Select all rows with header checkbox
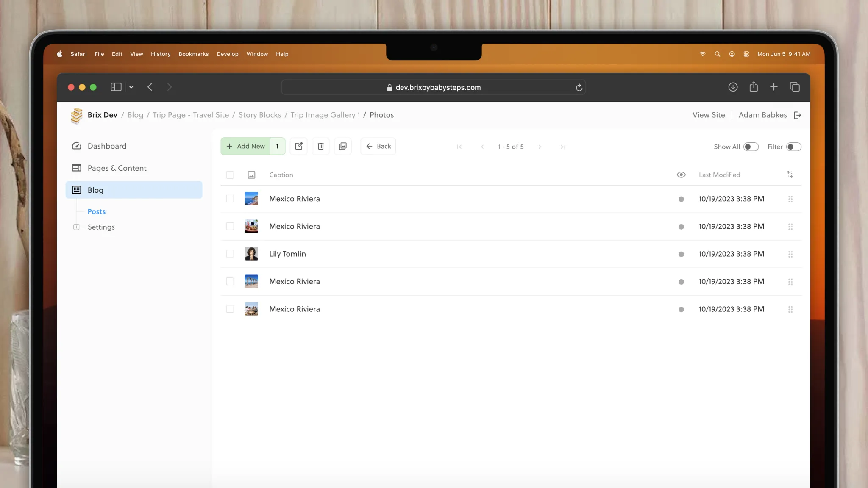This screenshot has height=488, width=868. [230, 175]
